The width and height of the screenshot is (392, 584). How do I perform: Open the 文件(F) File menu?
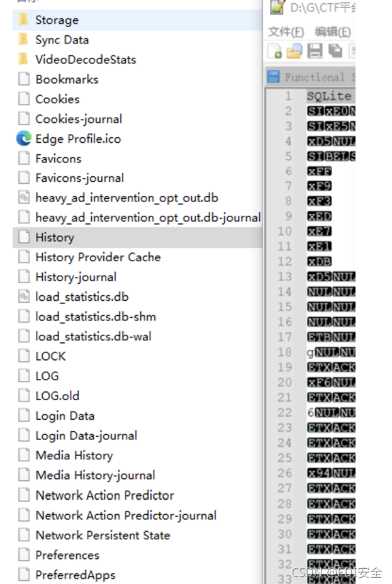coord(286,31)
